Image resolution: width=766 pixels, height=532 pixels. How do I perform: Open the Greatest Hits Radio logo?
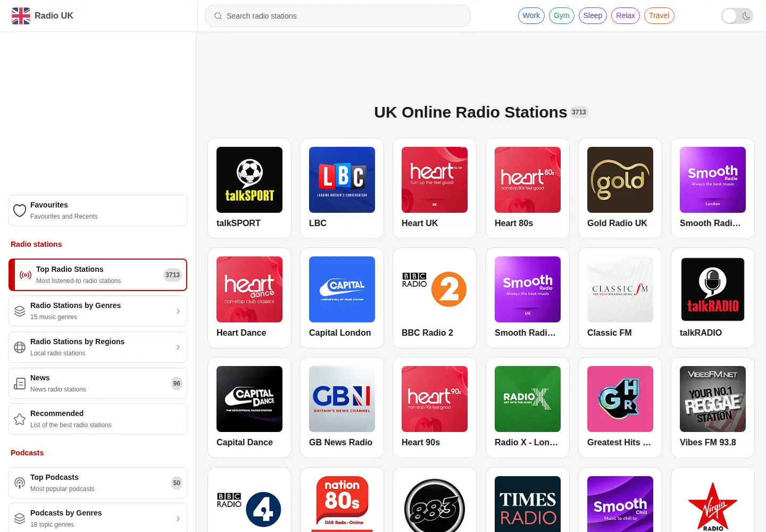pos(620,399)
